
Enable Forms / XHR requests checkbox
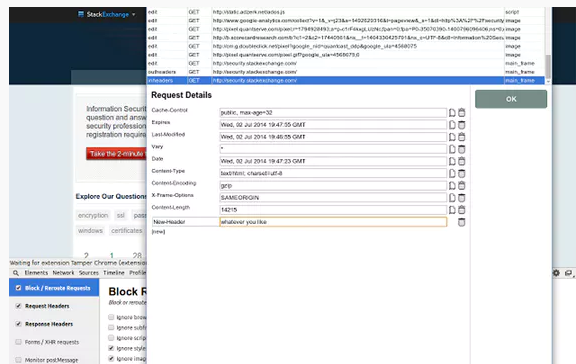(18, 342)
